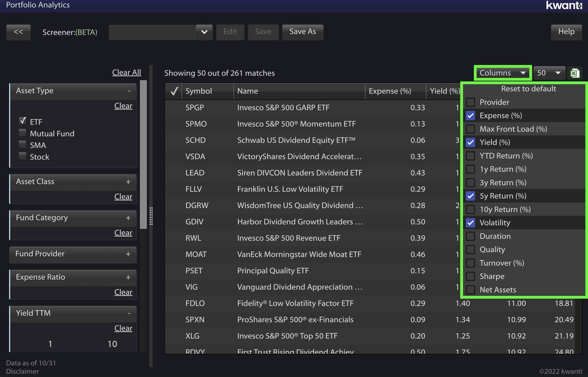588x377 pixels.
Task: Expand the Expense Ratio filter panel
Action: click(128, 277)
